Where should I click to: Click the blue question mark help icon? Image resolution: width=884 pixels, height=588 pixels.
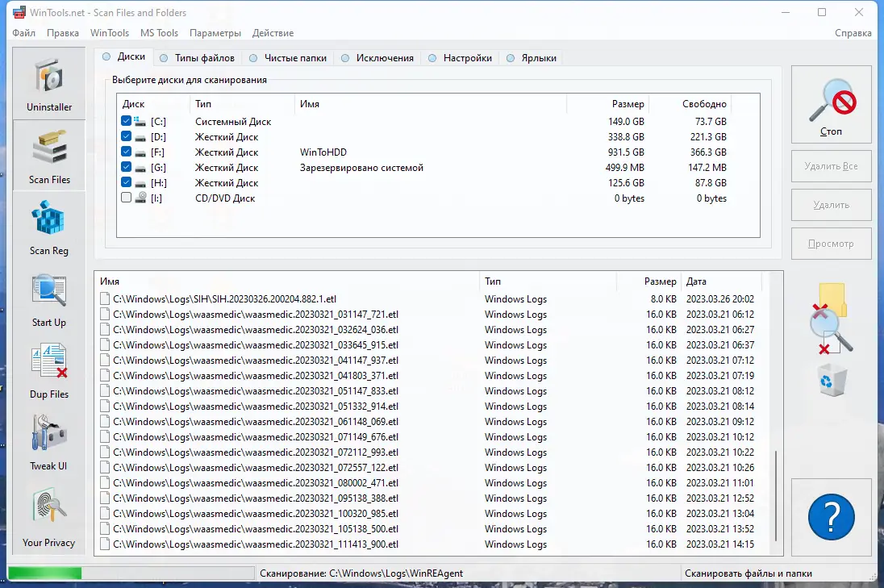(x=831, y=517)
